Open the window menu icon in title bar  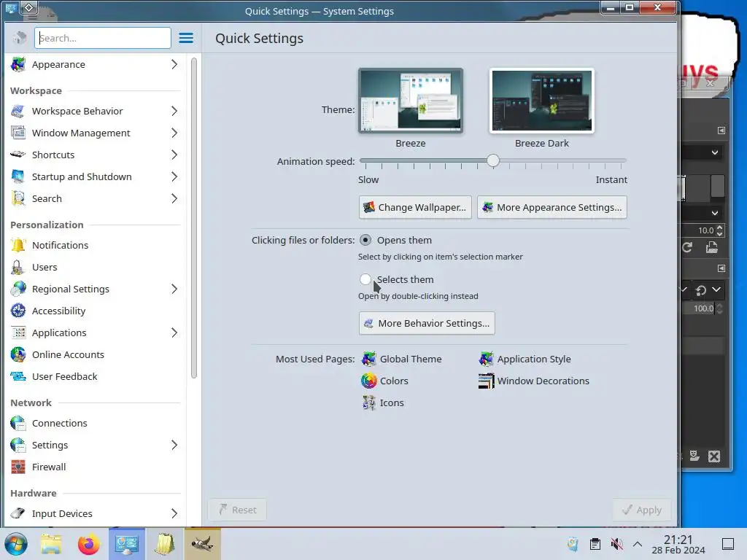pyautogui.click(x=11, y=7)
